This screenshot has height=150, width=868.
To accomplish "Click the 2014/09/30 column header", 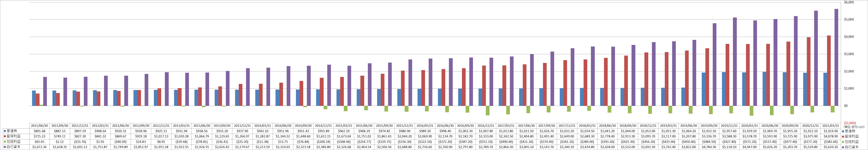I will [x=303, y=126].
